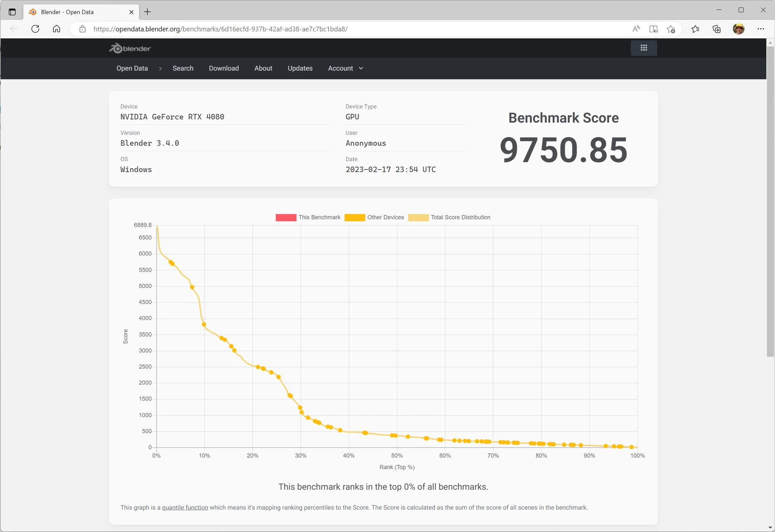Close the browser window
This screenshot has width=775, height=532.
(763, 10)
